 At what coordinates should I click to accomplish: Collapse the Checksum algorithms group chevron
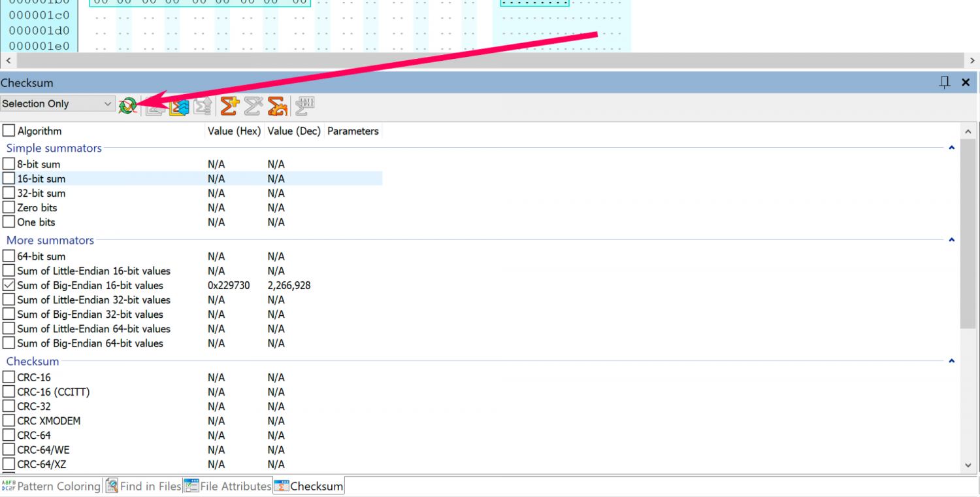click(x=952, y=361)
